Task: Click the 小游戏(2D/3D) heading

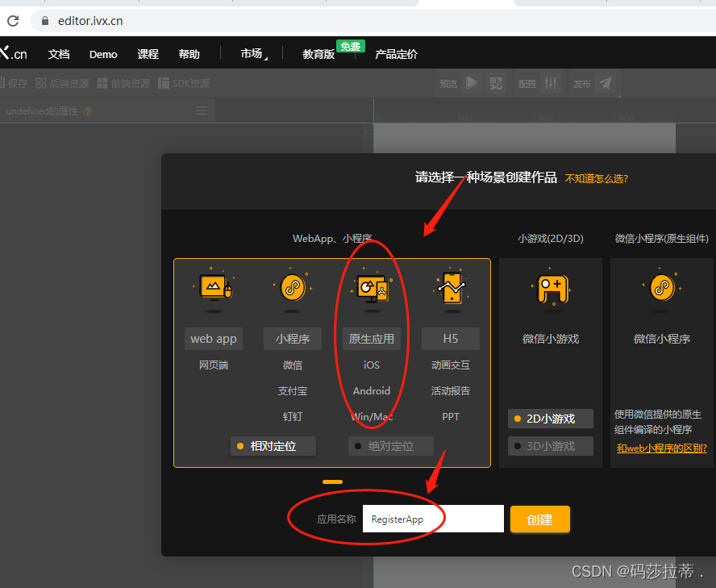Action: [551, 239]
